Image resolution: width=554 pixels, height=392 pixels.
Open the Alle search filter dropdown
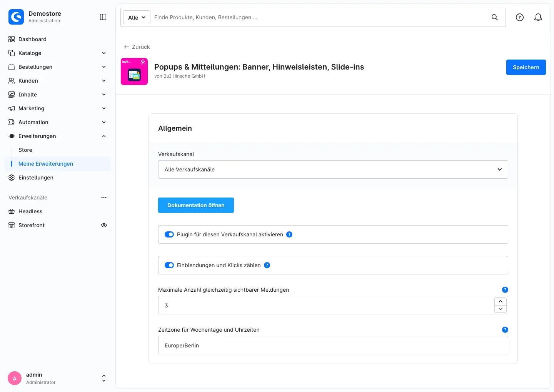coord(137,17)
